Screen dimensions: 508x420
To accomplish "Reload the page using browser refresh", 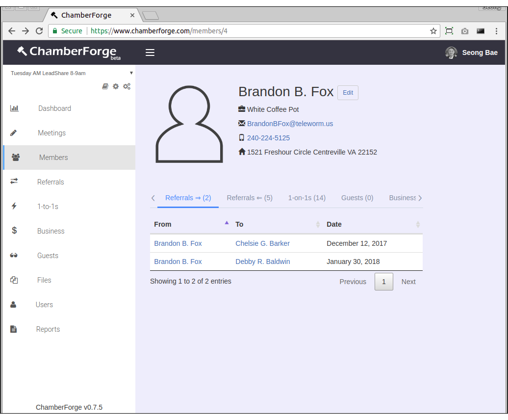I will [x=39, y=31].
